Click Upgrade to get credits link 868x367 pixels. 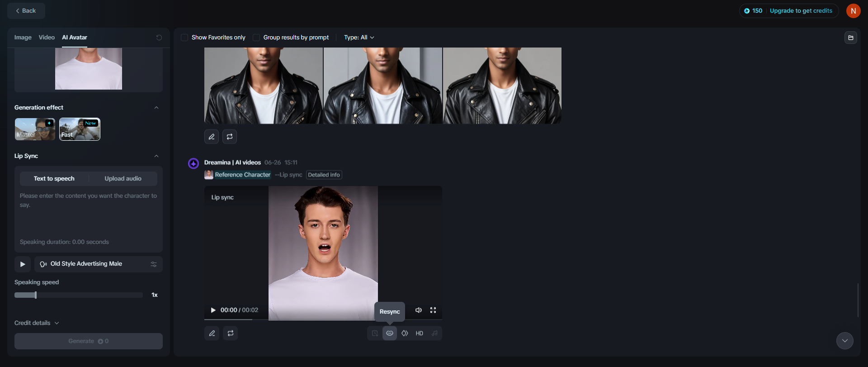[801, 11]
